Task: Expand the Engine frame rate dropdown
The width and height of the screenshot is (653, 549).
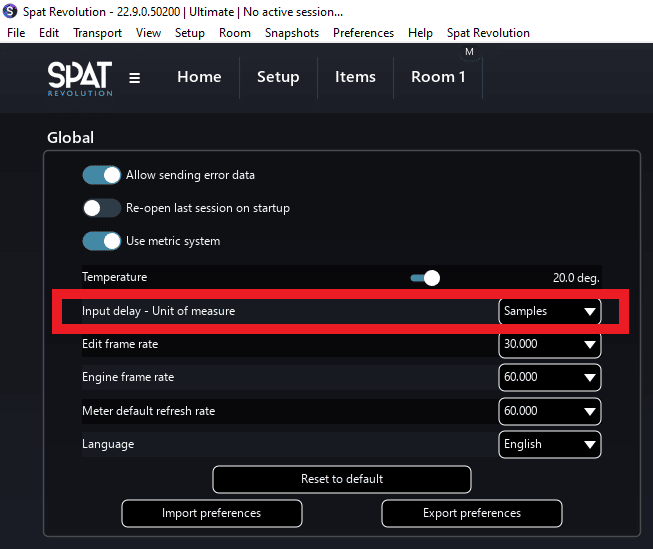Action: (x=550, y=377)
